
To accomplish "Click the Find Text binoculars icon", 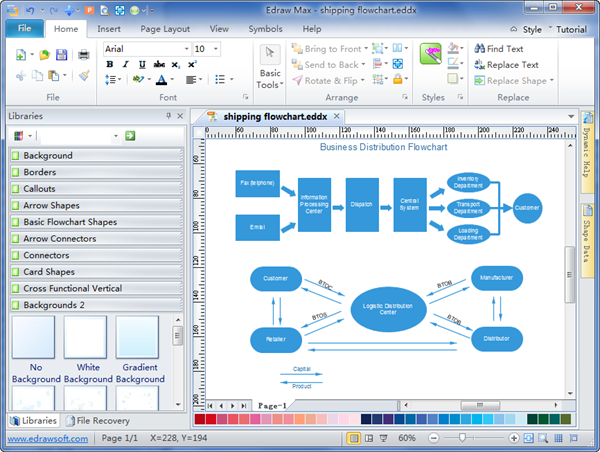I will coord(479,48).
